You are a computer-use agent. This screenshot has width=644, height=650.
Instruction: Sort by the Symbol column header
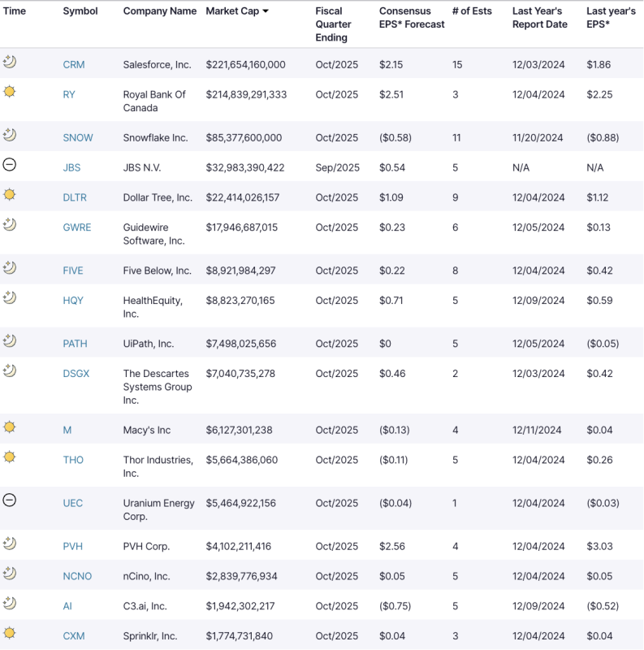(x=80, y=11)
